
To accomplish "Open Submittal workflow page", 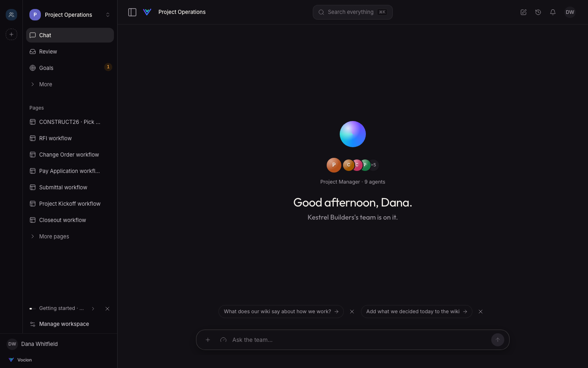I will coord(70,187).
